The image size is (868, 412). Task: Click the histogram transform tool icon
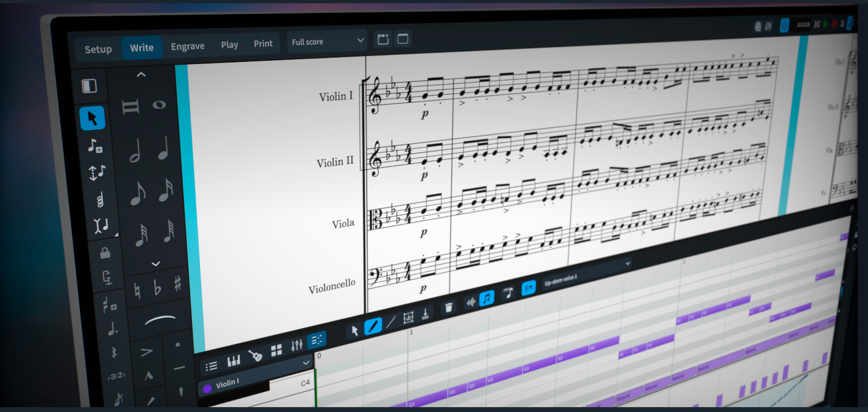click(x=408, y=317)
